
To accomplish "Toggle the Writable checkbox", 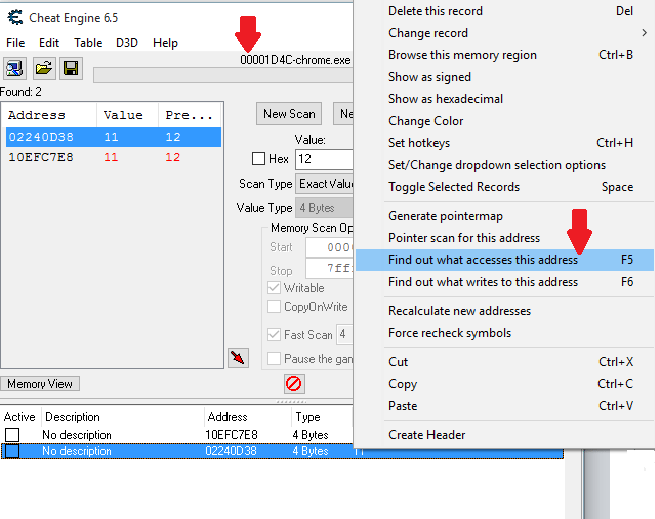I will point(274,287).
